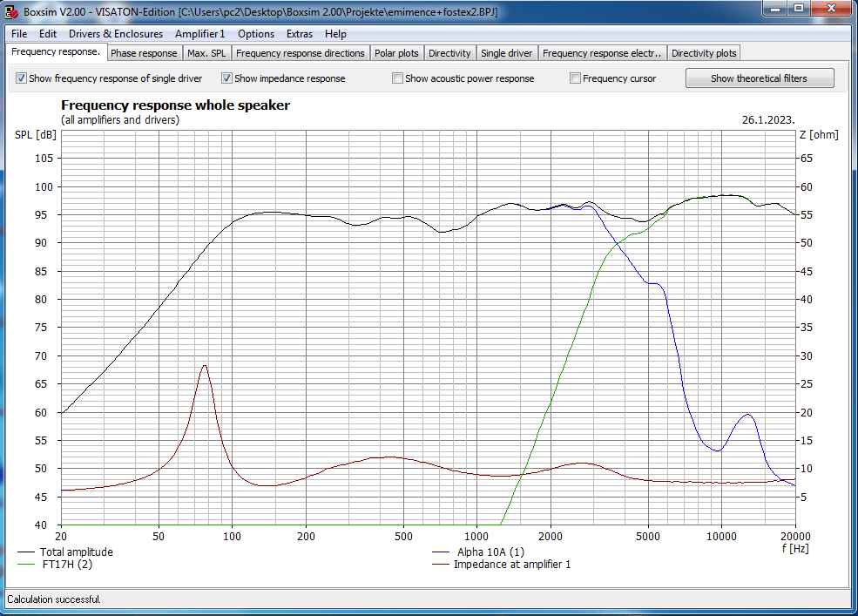Open the Options menu
Image resolution: width=858 pixels, height=616 pixels.
click(x=256, y=34)
